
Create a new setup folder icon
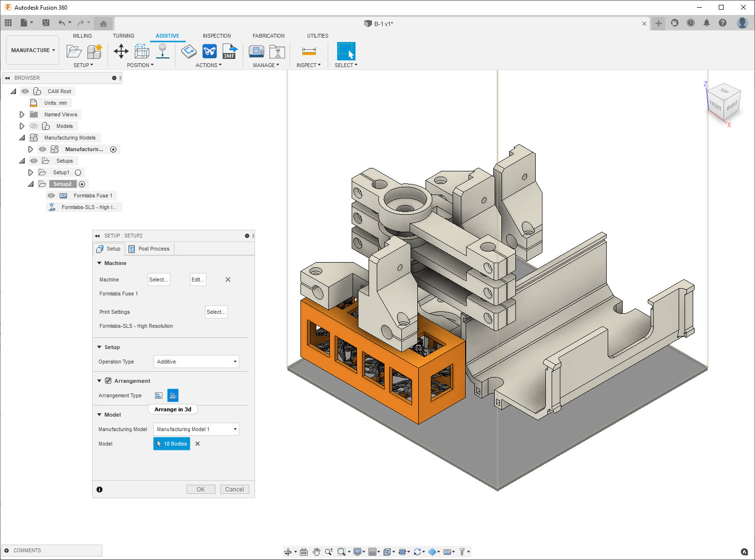click(x=74, y=51)
